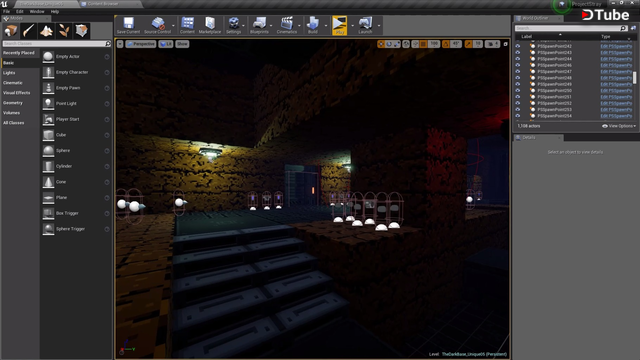Select the Cinematic category
This screenshot has width=640, height=360.
pyautogui.click(x=13, y=83)
